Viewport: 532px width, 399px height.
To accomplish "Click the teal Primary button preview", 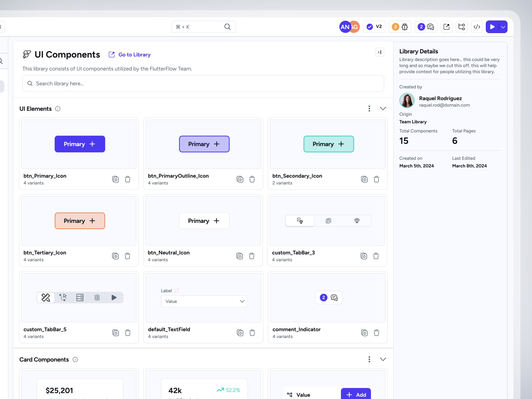I will tap(329, 144).
